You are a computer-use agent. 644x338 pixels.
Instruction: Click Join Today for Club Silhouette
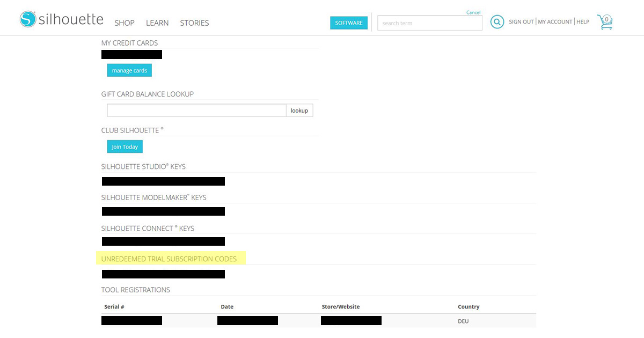(x=125, y=147)
